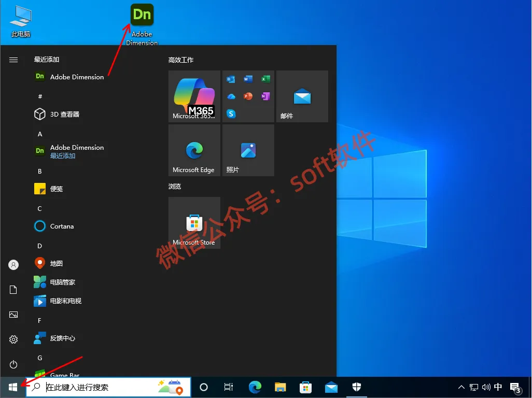The width and height of the screenshot is (532, 398).
Task: Open 电脑管家 app
Action: [55, 282]
